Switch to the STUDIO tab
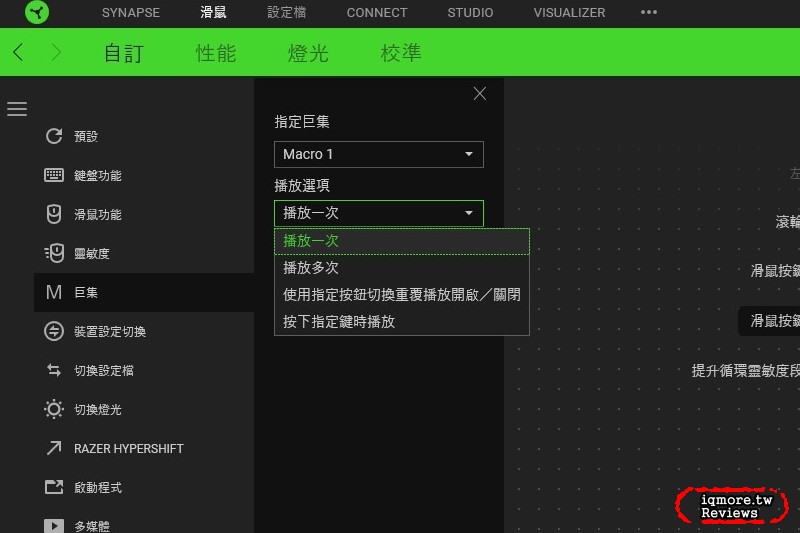The image size is (800, 533). point(470,13)
